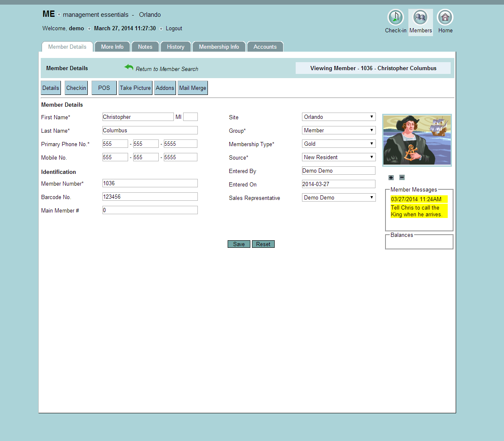Select the Group dropdown

coord(339,131)
